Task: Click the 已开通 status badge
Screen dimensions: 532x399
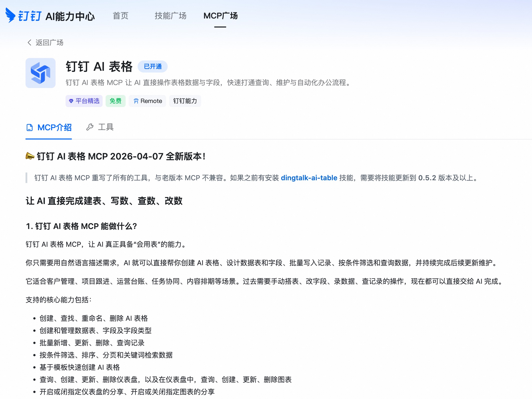Action: click(153, 66)
